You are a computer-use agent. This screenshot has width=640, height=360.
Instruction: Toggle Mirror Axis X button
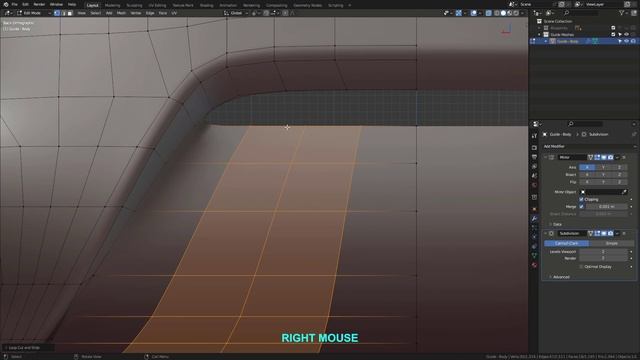point(587,167)
